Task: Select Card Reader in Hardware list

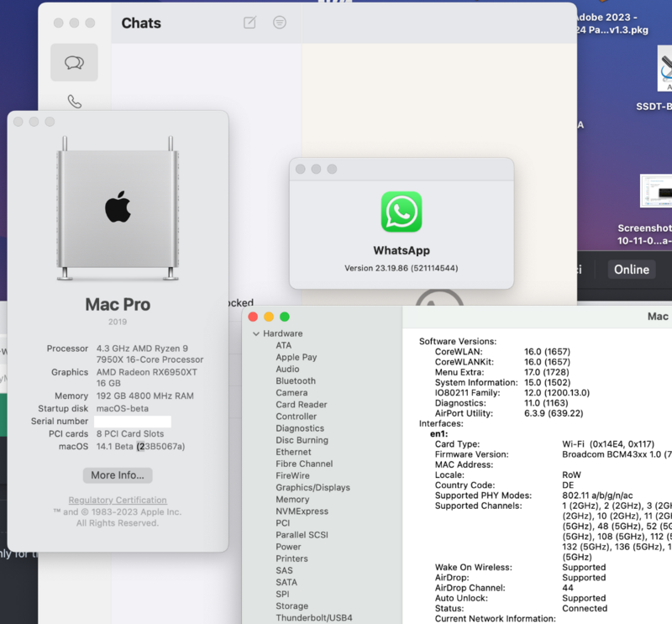Action: coord(302,405)
